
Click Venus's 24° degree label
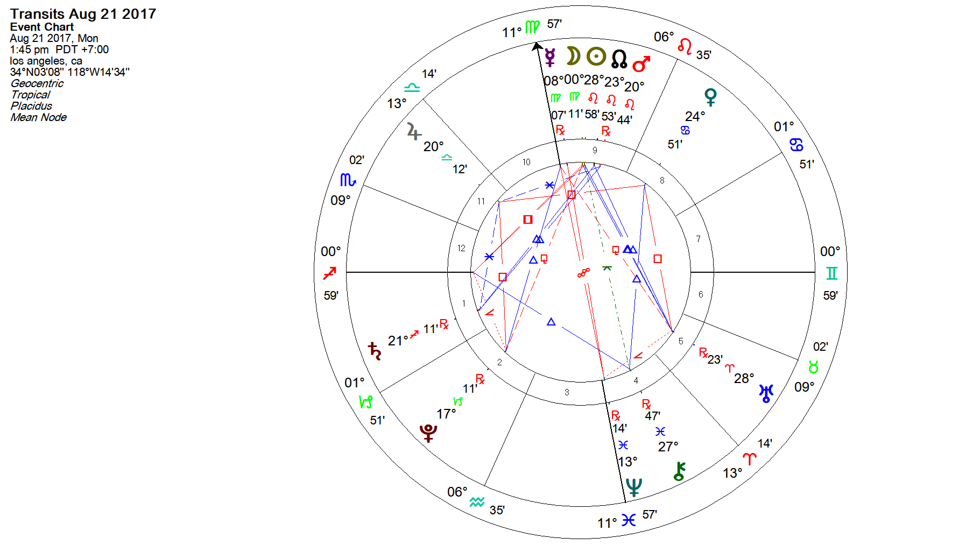point(695,116)
